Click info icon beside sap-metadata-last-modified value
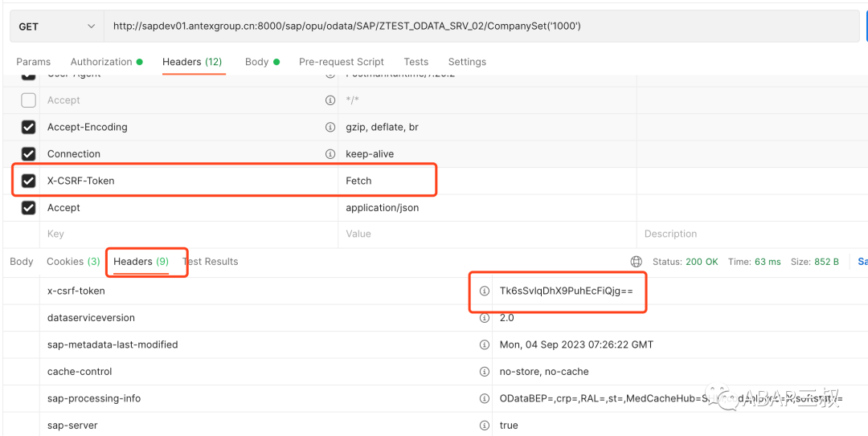 [485, 344]
